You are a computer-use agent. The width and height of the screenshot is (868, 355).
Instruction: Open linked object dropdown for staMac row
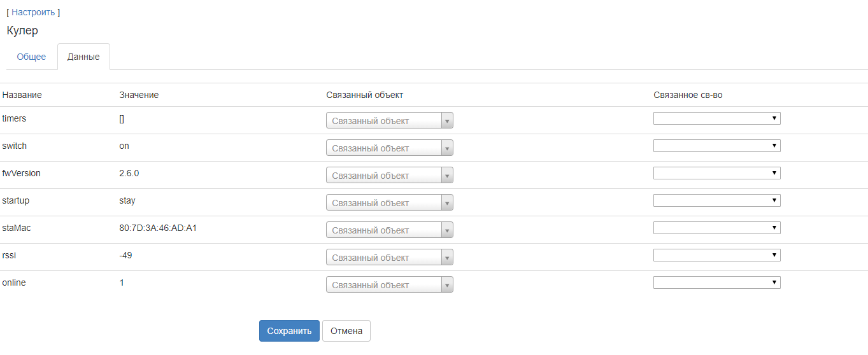[x=389, y=230]
